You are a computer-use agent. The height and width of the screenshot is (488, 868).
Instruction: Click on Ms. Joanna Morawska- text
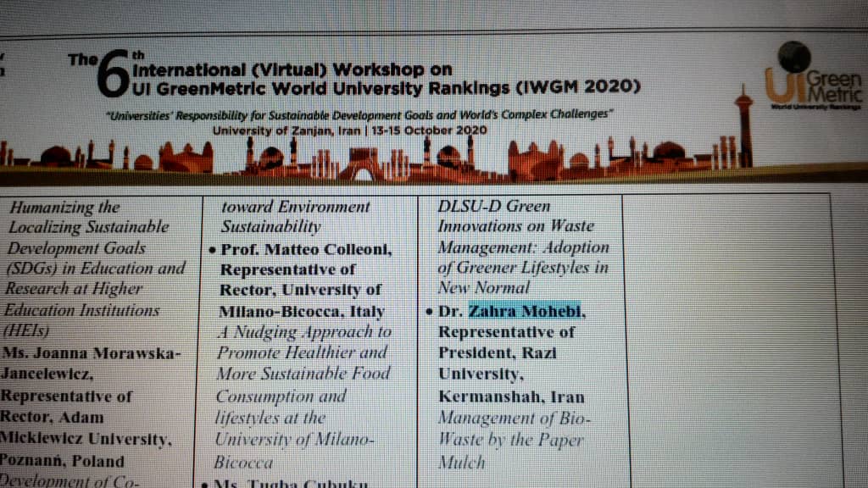92,353
